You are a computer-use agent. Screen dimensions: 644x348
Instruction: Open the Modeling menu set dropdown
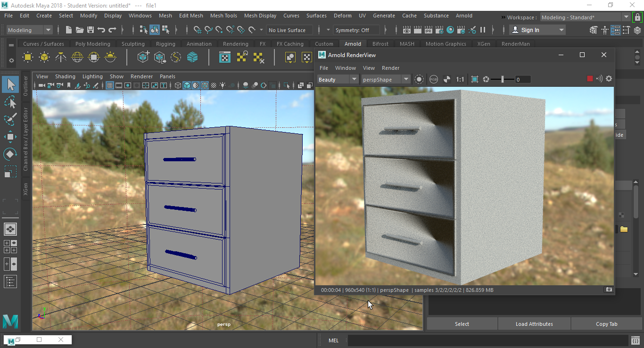tap(29, 30)
